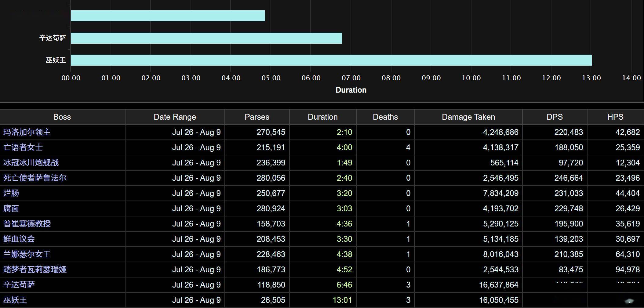Open the 亡语者女士 boss link
644x308 pixels.
tap(23, 147)
